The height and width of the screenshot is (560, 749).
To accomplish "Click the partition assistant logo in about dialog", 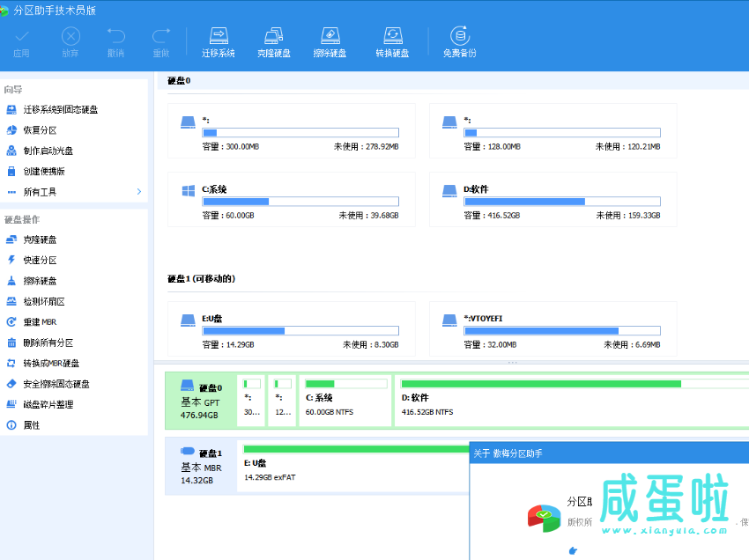I will click(544, 518).
